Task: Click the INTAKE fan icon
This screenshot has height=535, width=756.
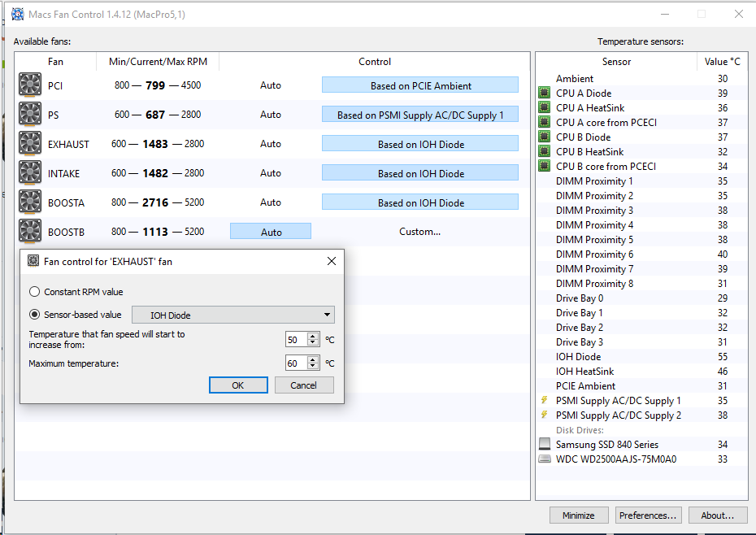Action: [30, 172]
